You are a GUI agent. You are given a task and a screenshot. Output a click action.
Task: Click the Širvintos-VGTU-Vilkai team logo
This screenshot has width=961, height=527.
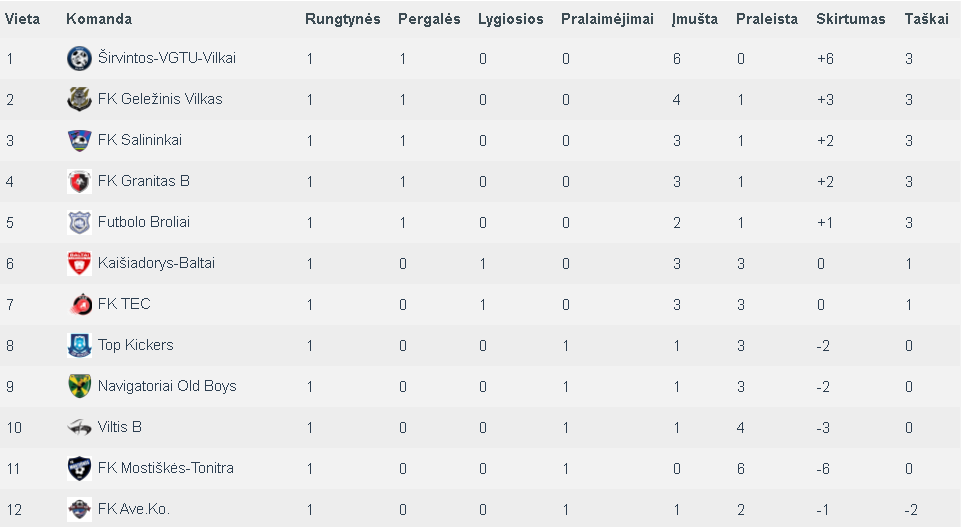[79, 58]
